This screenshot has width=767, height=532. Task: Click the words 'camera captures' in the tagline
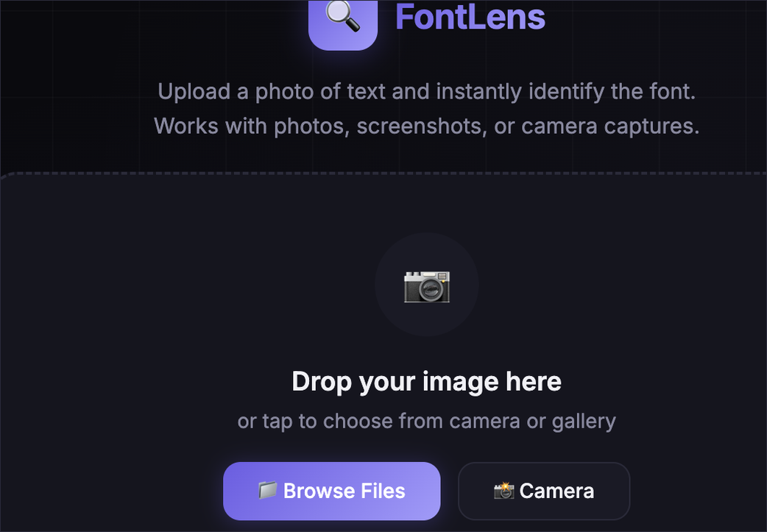pos(610,127)
